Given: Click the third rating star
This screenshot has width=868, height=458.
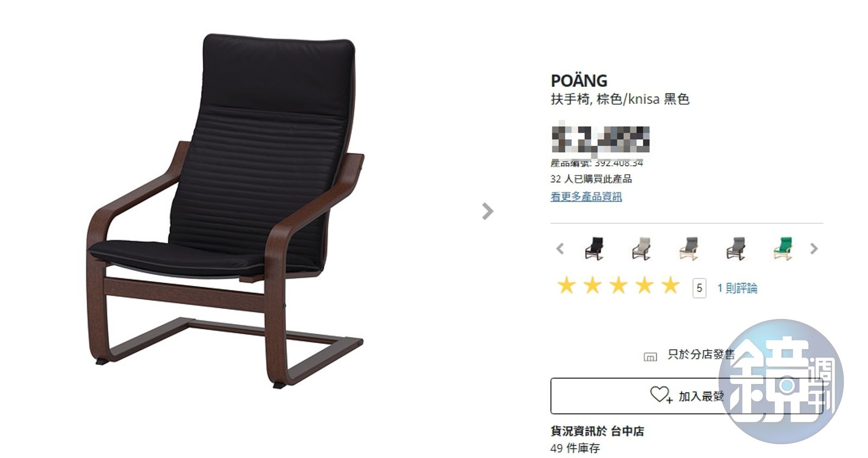Looking at the screenshot, I should (618, 285).
